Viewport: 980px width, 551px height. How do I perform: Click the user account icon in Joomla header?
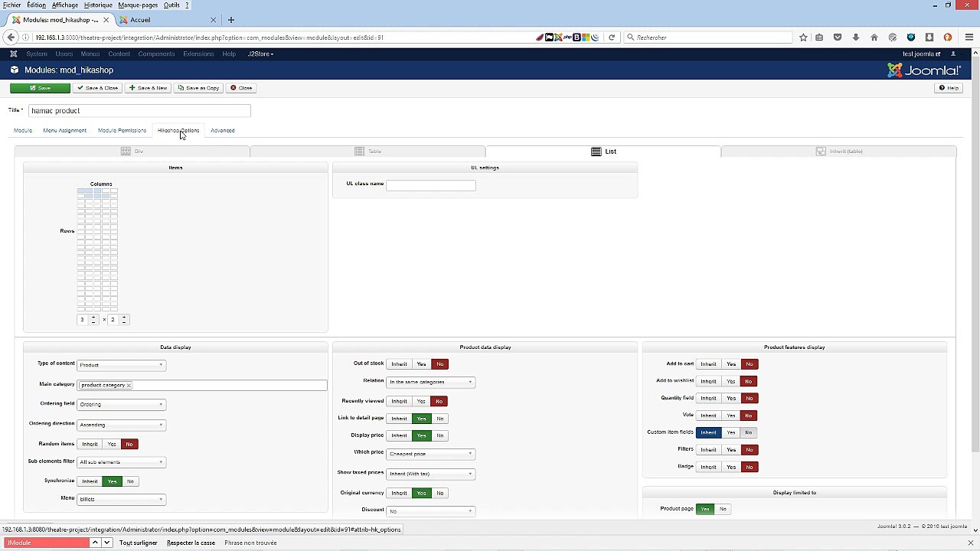point(953,54)
